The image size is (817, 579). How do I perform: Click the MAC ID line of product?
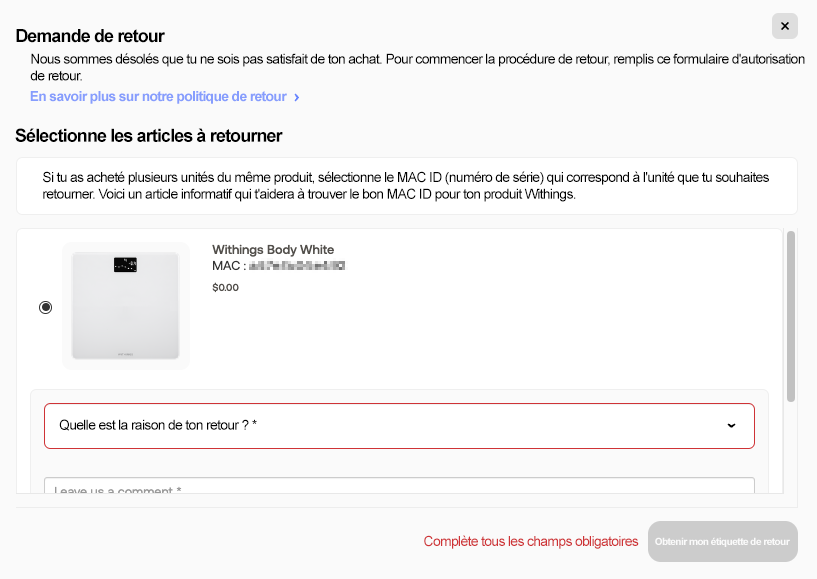[278, 266]
